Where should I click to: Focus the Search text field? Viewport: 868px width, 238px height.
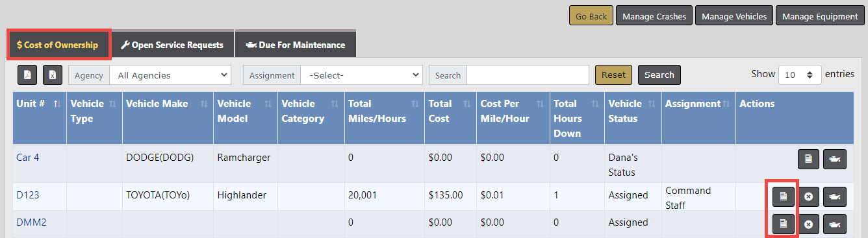click(528, 75)
